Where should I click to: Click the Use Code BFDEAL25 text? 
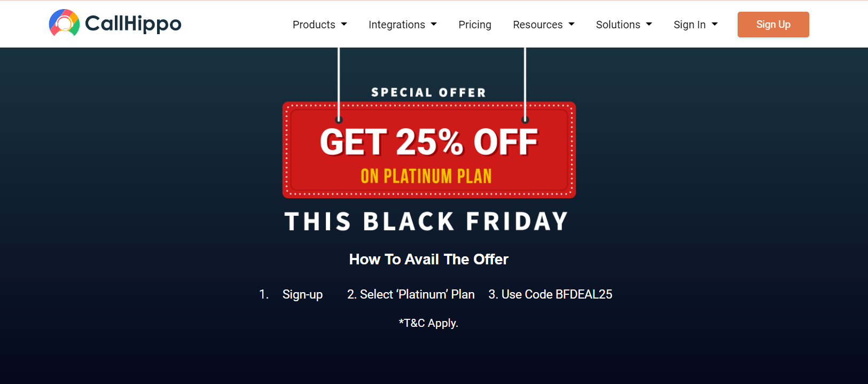click(x=550, y=294)
